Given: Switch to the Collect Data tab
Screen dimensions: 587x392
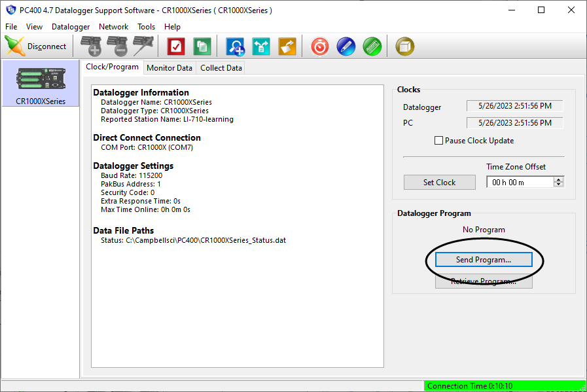Looking at the screenshot, I should [221, 67].
